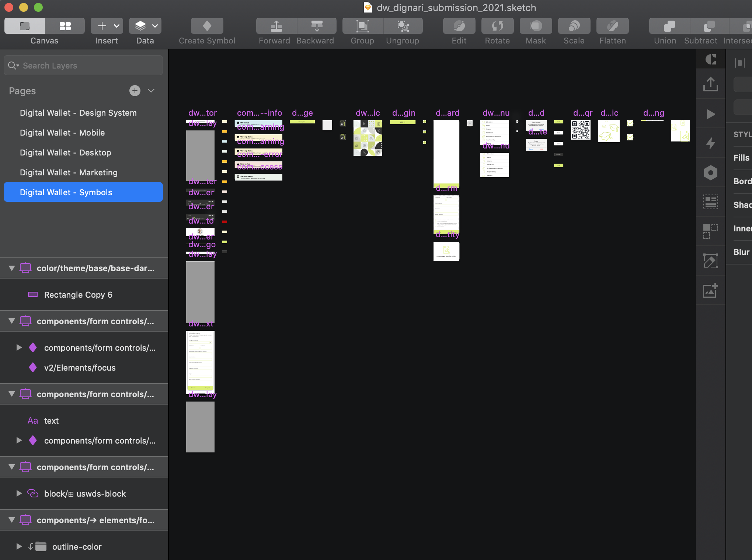Viewport: 752px width, 560px height.
Task: Open the Insert dropdown arrow
Action: coord(116,26)
